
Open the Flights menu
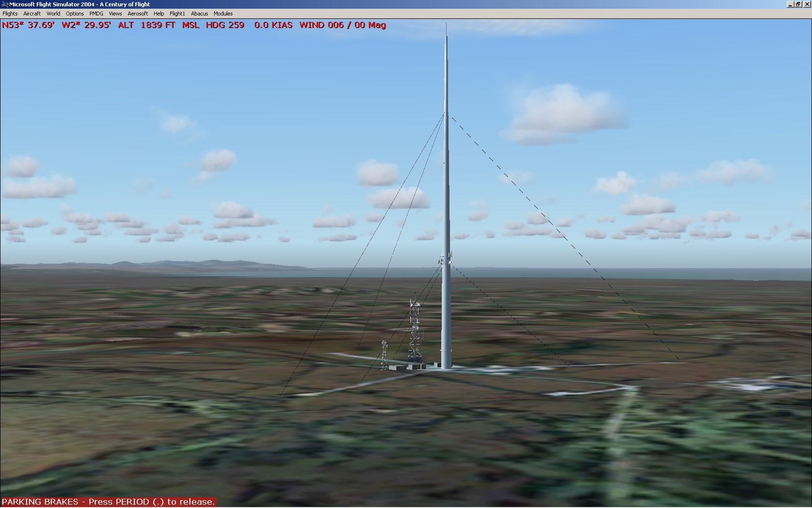coord(10,14)
